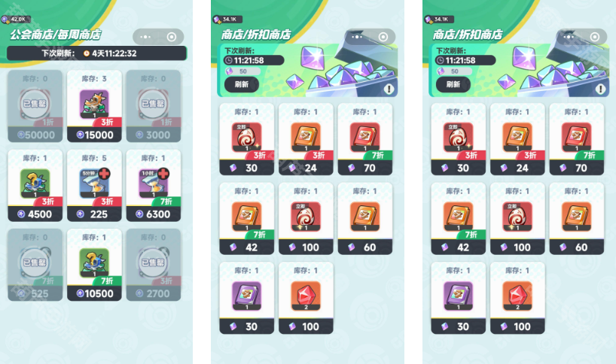Image resolution: width=616 pixels, height=364 pixels.
Task: Open exclamation info icon in rightmost shop
Action: (x=600, y=89)
